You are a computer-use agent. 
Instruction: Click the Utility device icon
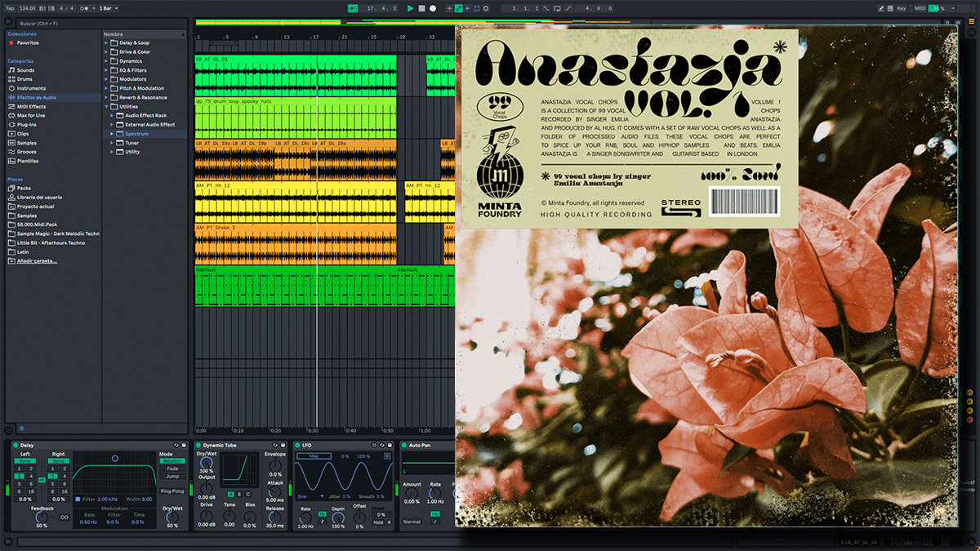(x=120, y=152)
